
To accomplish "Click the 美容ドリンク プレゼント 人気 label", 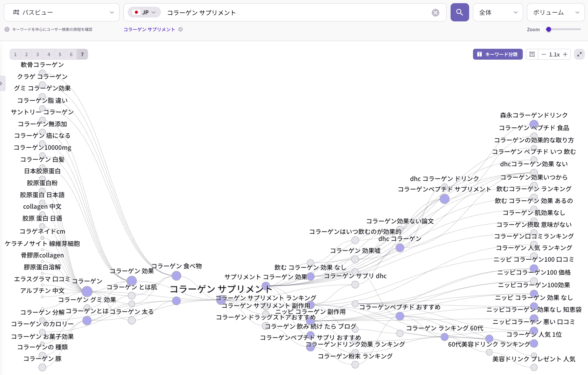I will pyautogui.click(x=534, y=359).
